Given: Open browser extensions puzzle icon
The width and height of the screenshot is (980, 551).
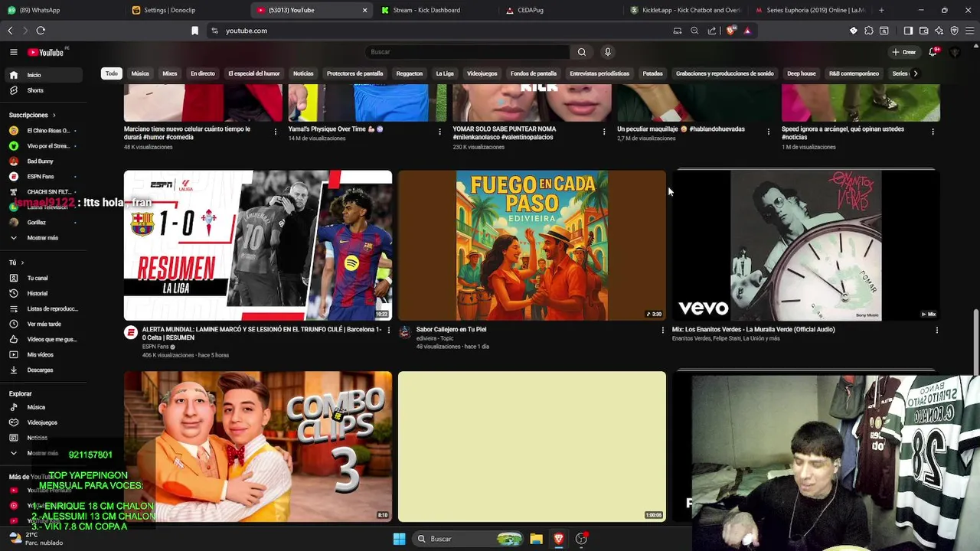Looking at the screenshot, I should (869, 31).
